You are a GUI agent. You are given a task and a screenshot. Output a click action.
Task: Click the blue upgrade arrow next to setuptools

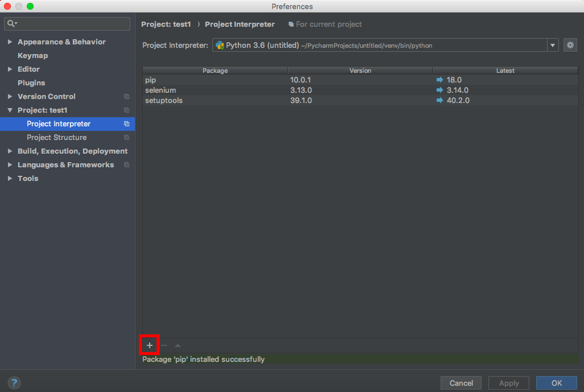[x=439, y=100]
